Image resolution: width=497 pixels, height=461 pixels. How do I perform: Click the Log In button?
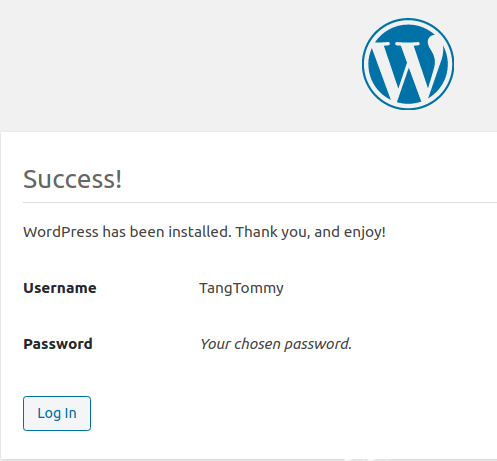57,413
